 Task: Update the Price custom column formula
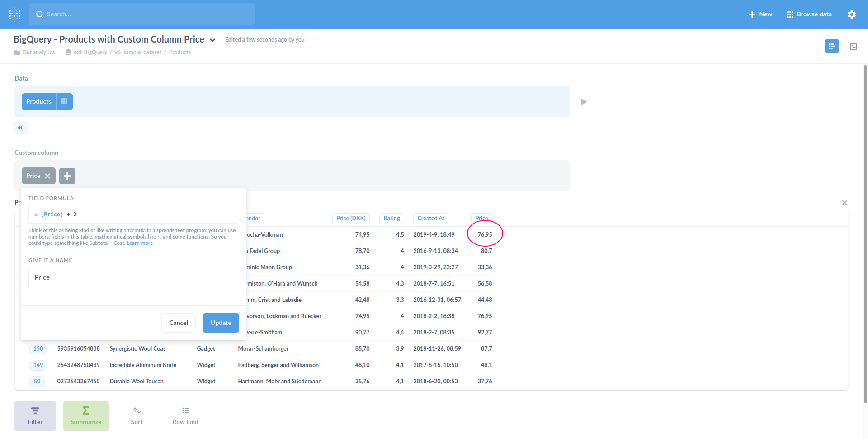click(x=221, y=323)
